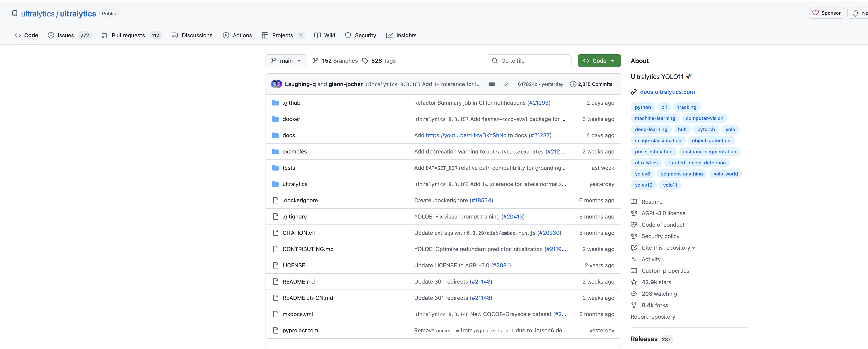
Task: Click the notifications bell icon
Action: pyautogui.click(x=855, y=13)
